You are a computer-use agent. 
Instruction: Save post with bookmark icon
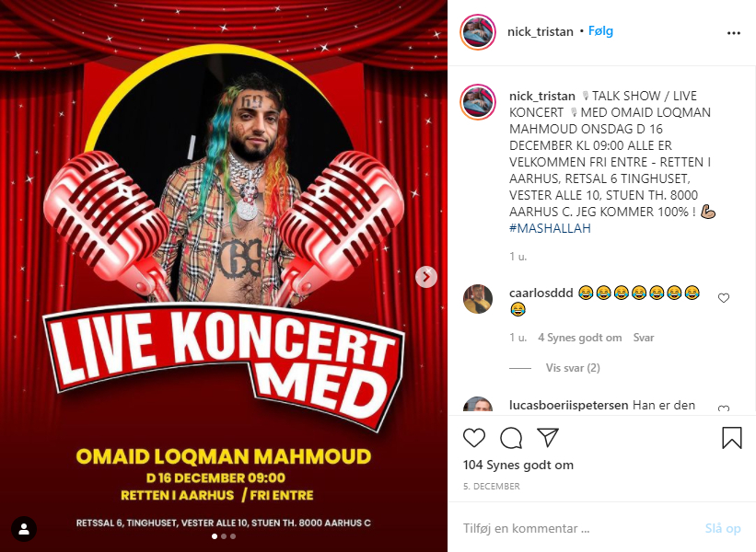tap(731, 438)
